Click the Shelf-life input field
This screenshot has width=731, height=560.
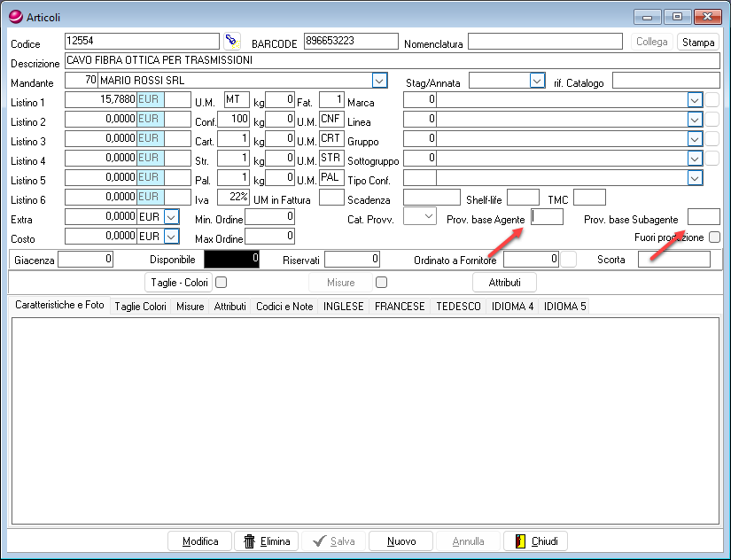523,198
